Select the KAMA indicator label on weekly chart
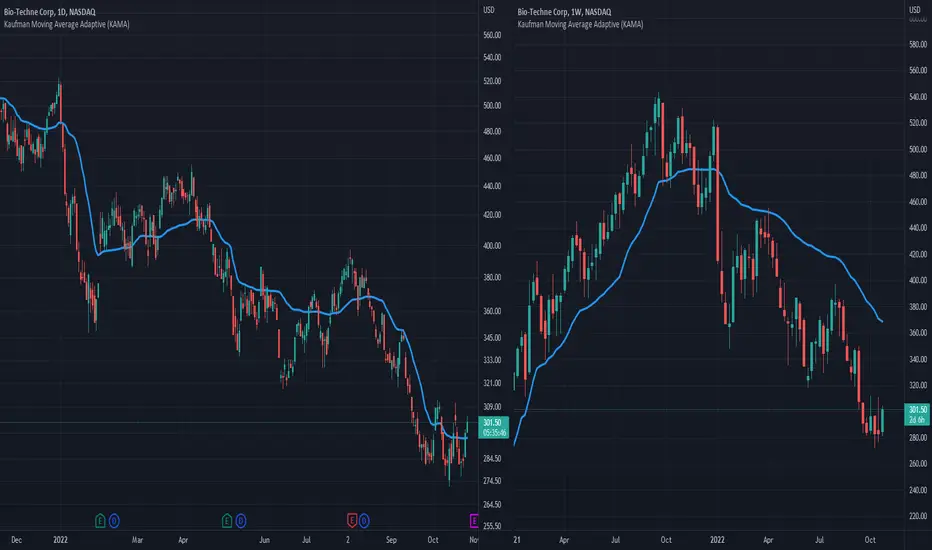Screen dimensions: 932x550 point(580,24)
